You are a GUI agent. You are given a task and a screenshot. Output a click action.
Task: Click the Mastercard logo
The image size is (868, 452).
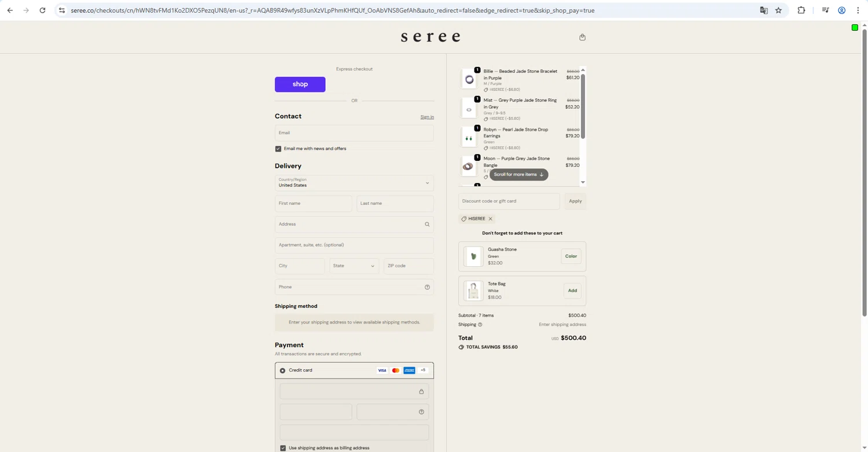396,370
